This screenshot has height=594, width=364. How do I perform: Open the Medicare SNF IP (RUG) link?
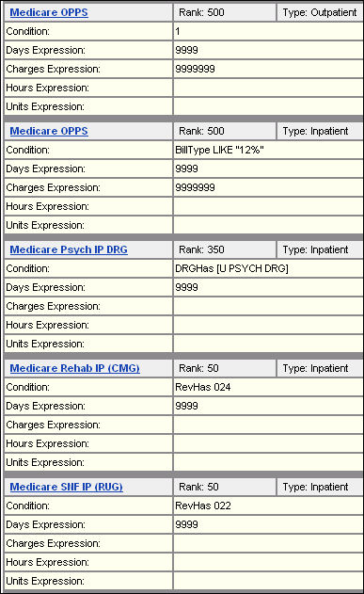[x=66, y=487]
